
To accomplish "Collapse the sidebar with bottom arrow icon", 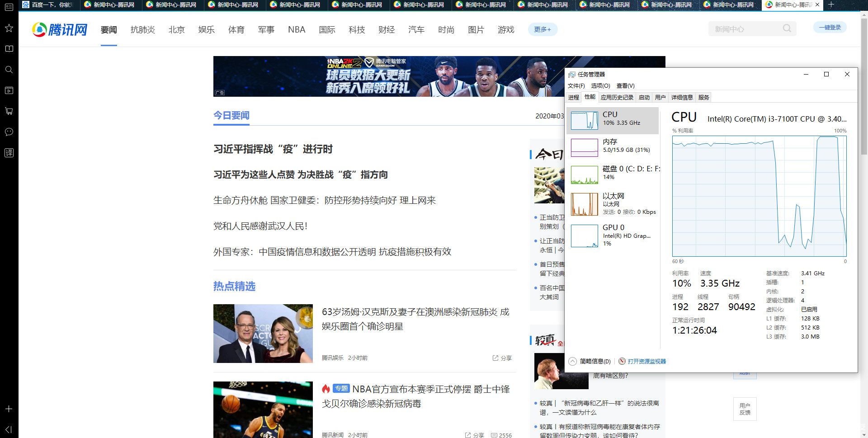I will 9,429.
